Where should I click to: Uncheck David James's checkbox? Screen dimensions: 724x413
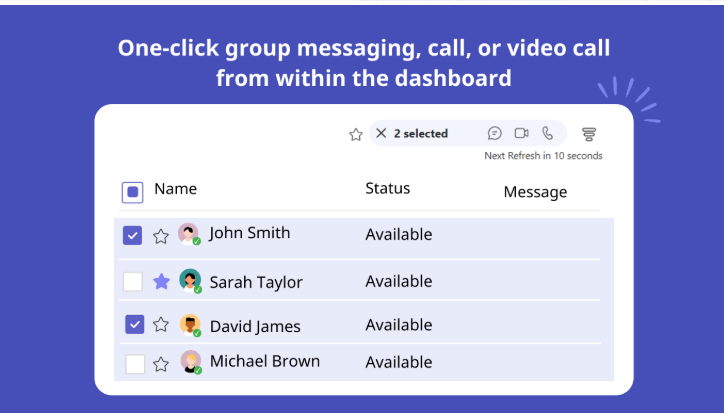click(x=134, y=324)
